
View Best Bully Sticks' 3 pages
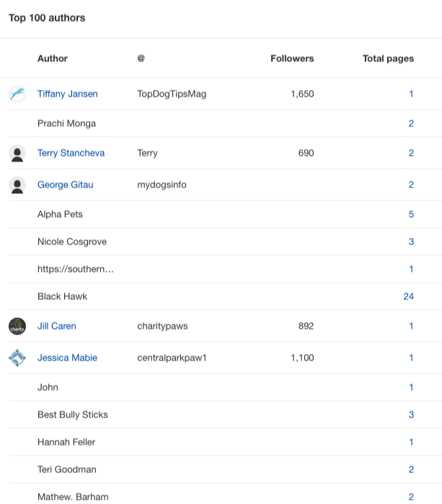pyautogui.click(x=411, y=415)
